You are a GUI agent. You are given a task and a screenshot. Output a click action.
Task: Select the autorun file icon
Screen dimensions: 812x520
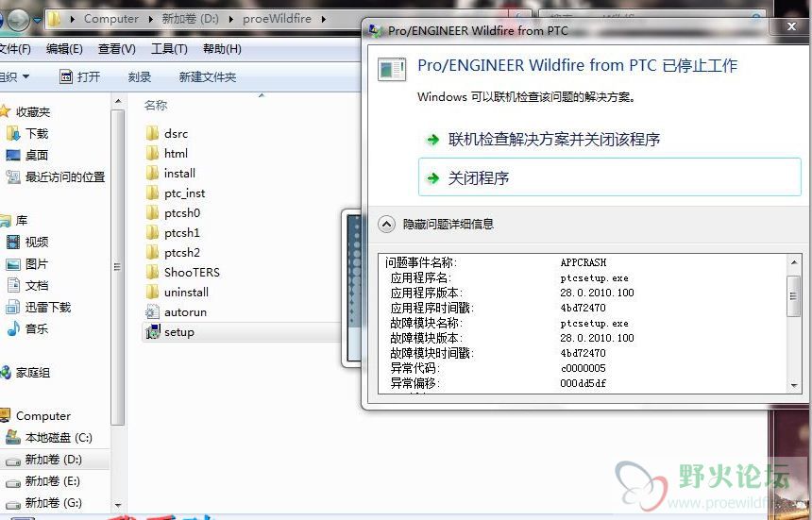tap(152, 312)
